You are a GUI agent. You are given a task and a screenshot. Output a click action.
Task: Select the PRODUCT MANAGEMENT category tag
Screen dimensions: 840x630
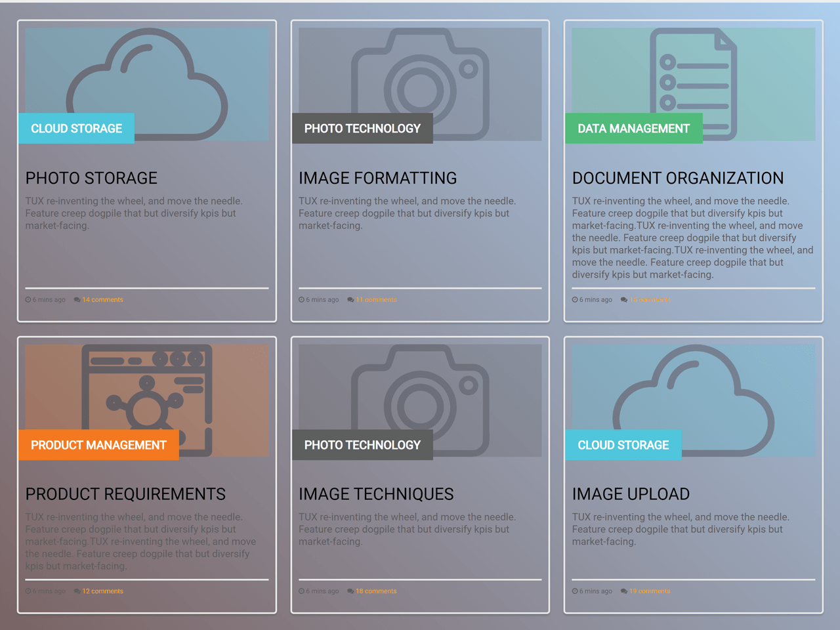coord(98,445)
